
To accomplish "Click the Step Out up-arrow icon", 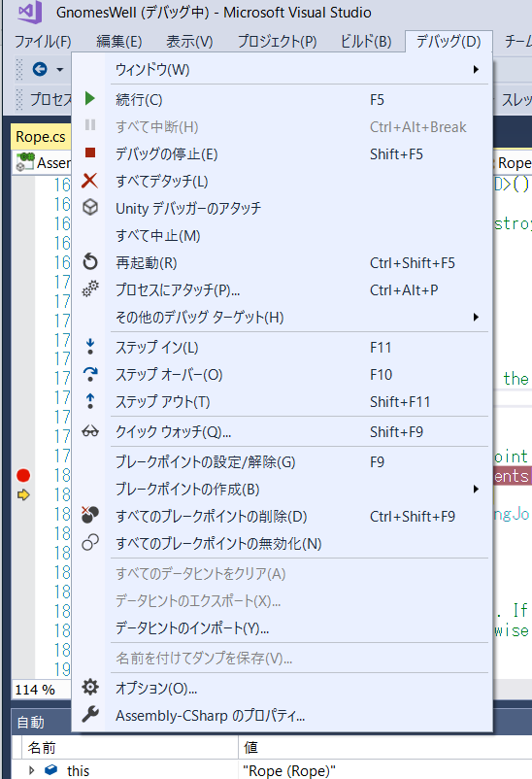I will (90, 400).
